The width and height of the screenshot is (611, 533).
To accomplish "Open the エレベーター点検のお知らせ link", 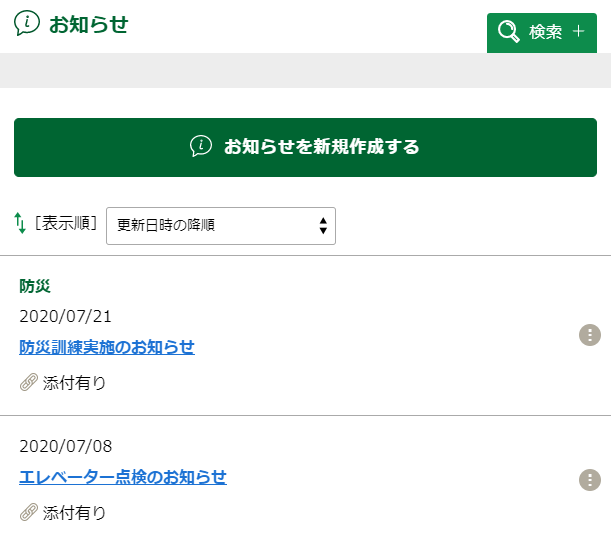I will coord(123,477).
